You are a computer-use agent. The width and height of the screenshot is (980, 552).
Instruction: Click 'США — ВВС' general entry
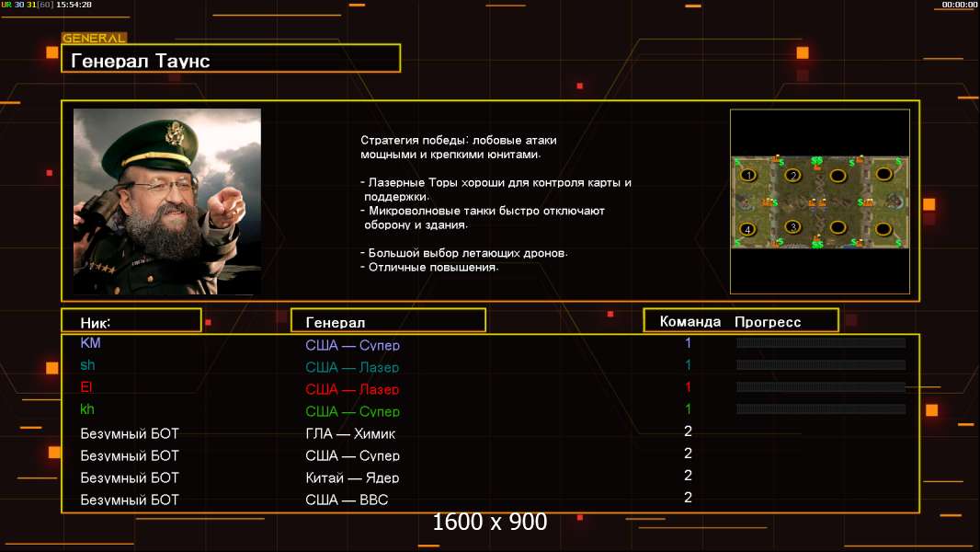tap(347, 500)
